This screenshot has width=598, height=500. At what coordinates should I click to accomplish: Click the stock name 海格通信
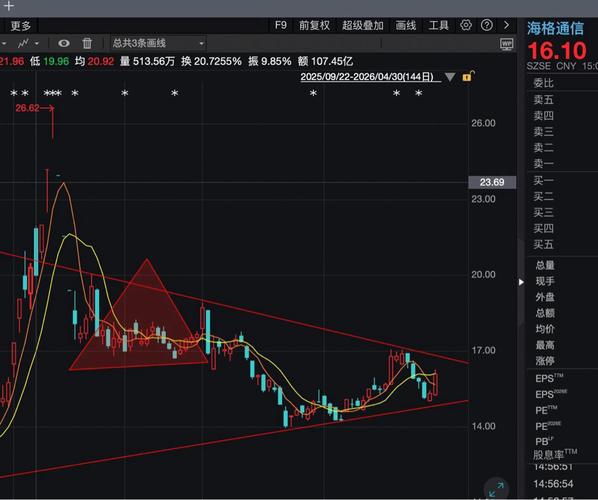[x=555, y=29]
